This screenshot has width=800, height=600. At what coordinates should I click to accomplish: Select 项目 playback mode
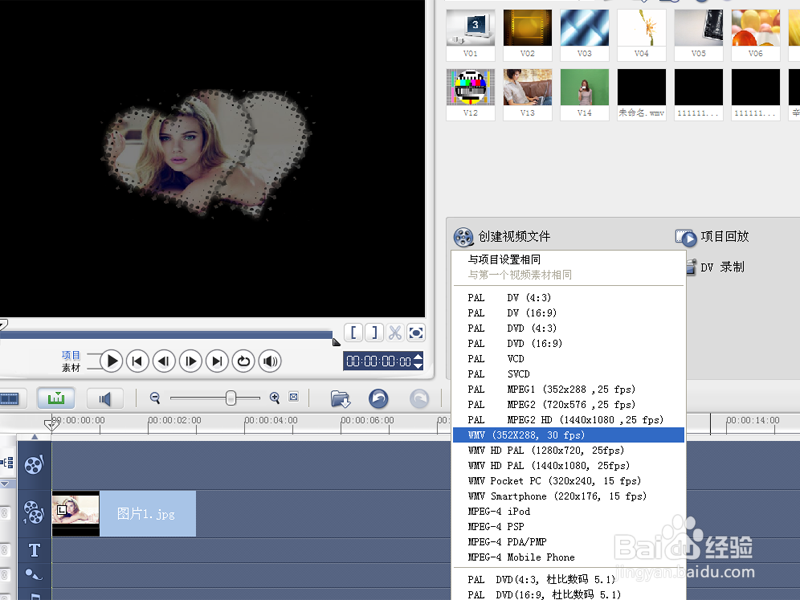(x=71, y=355)
